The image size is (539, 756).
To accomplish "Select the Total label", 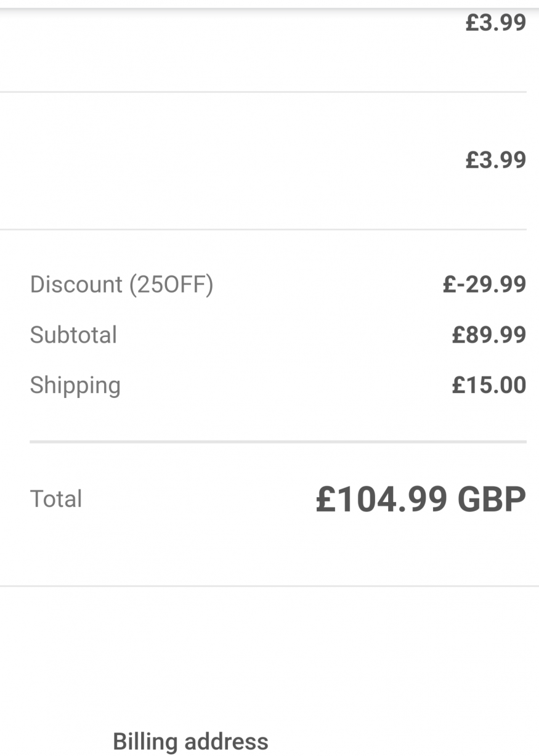I will coord(56,498).
